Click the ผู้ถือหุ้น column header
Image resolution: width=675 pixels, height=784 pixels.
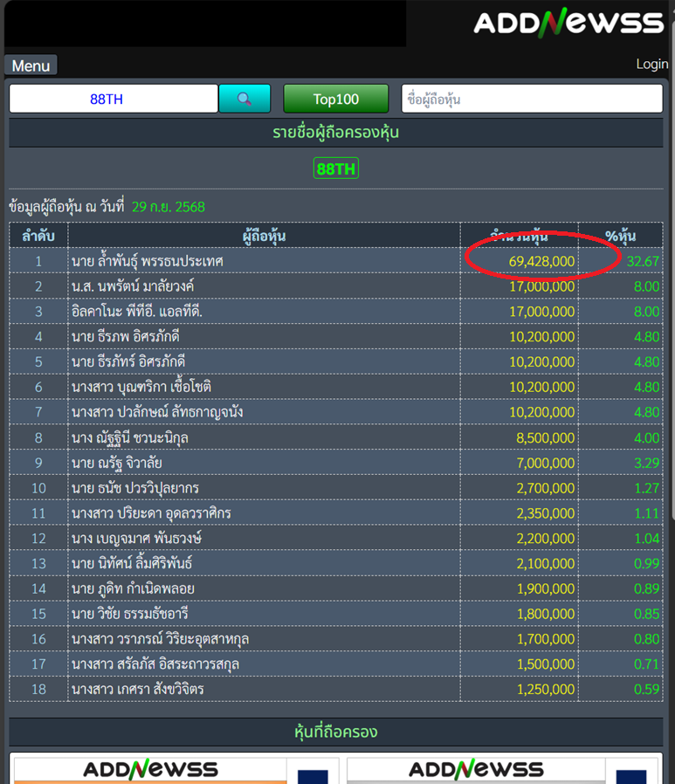[x=264, y=236]
